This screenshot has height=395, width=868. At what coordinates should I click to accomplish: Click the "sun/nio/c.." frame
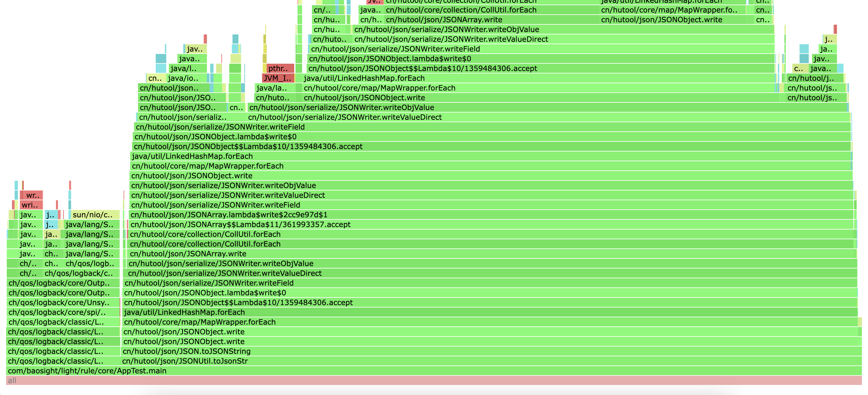[95, 215]
